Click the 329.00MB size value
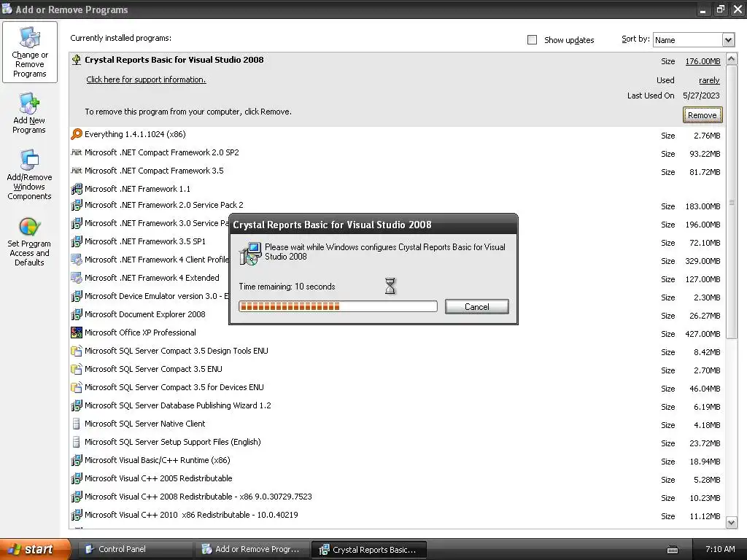 point(703,262)
